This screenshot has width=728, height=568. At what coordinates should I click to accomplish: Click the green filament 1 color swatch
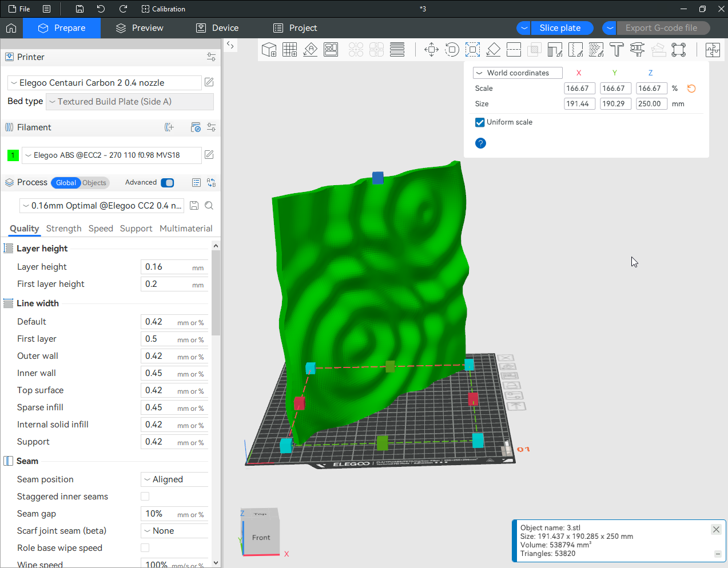click(13, 155)
